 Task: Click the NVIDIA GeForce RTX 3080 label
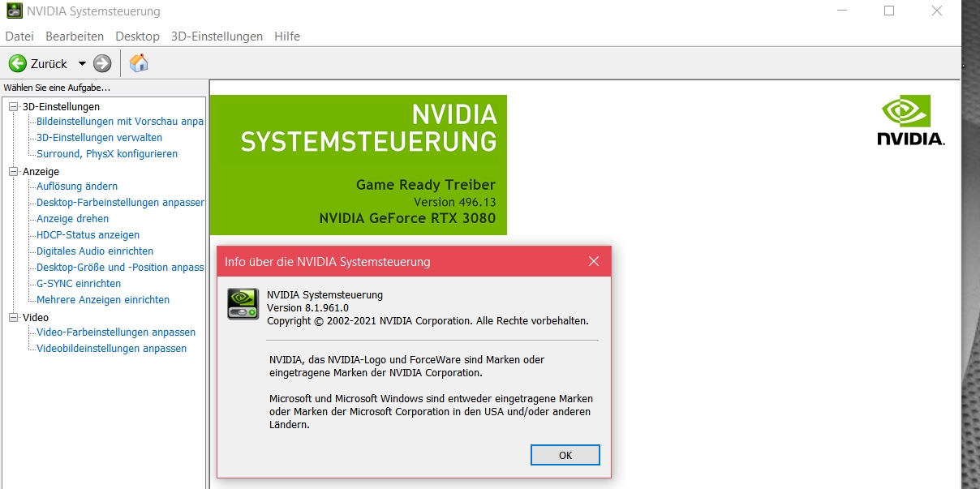[x=407, y=218]
